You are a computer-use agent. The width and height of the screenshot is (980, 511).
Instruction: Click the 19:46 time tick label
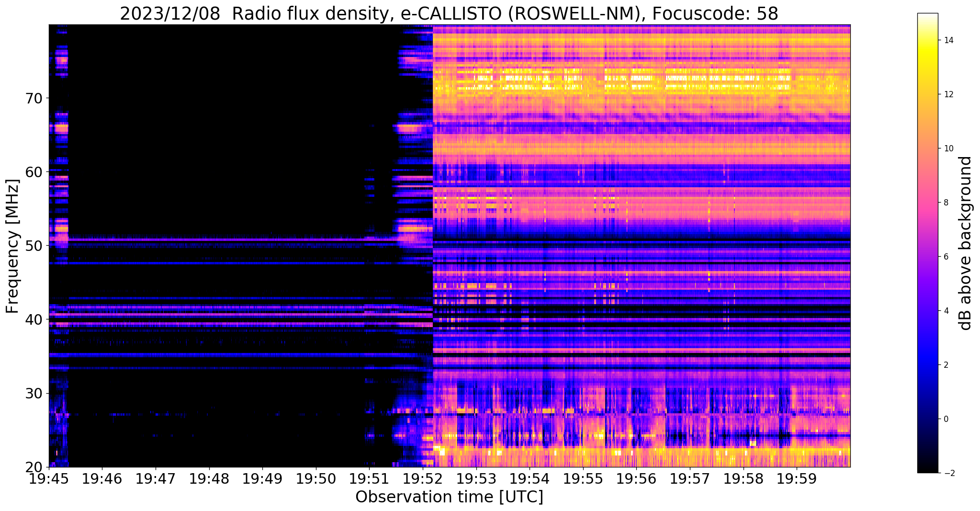[x=101, y=478]
